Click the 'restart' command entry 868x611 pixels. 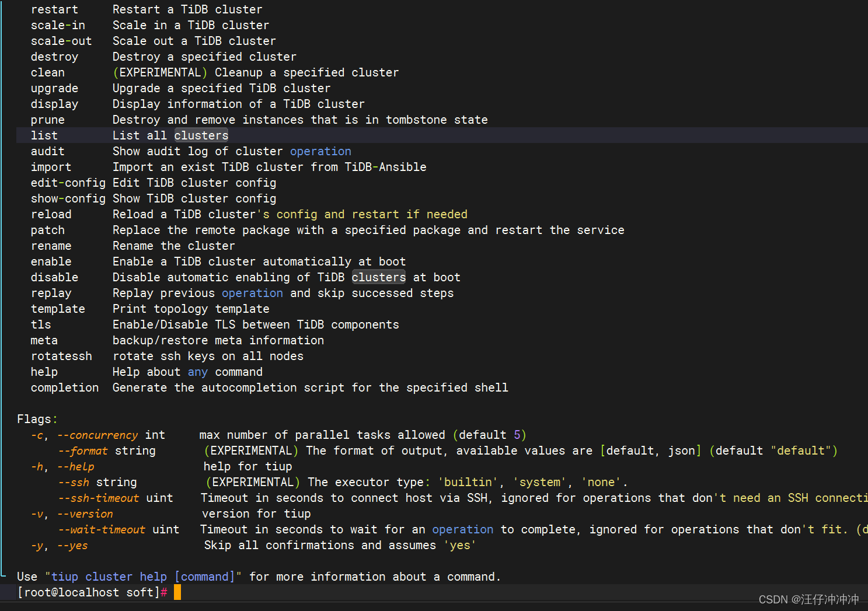tap(54, 9)
